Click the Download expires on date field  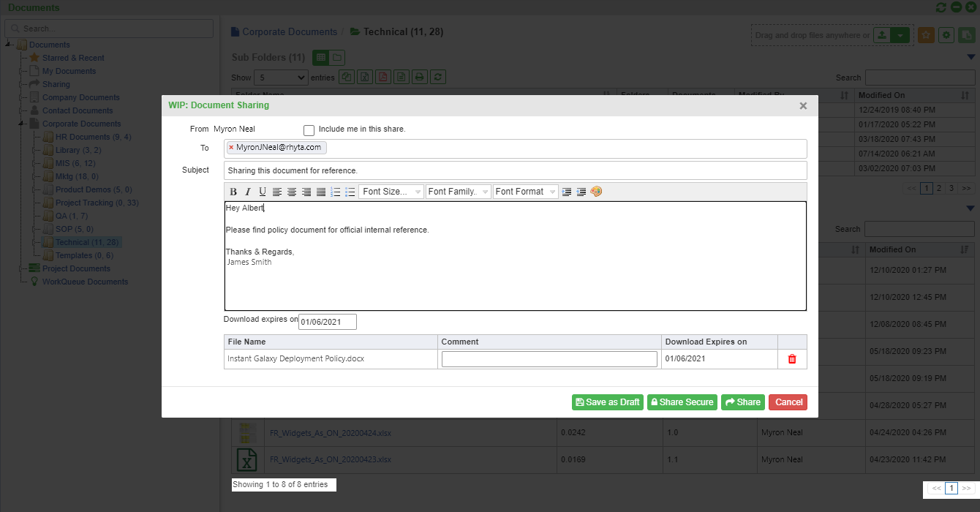(x=328, y=322)
